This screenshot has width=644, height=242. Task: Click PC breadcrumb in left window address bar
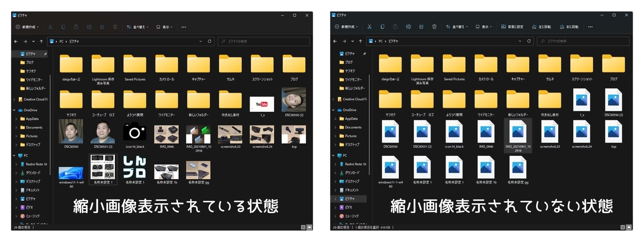pos(61,41)
